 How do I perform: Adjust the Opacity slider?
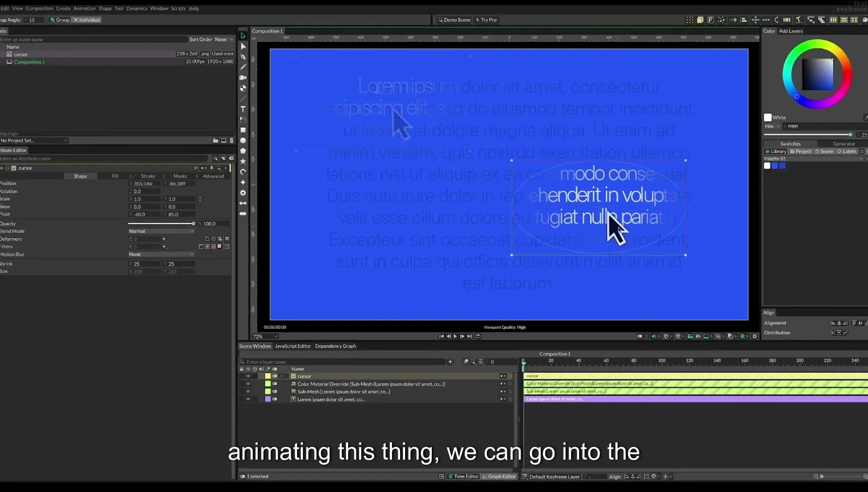pyautogui.click(x=161, y=224)
